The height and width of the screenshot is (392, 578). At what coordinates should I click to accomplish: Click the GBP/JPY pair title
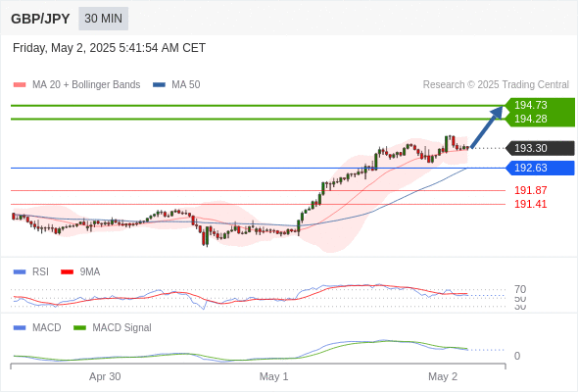(x=40, y=19)
